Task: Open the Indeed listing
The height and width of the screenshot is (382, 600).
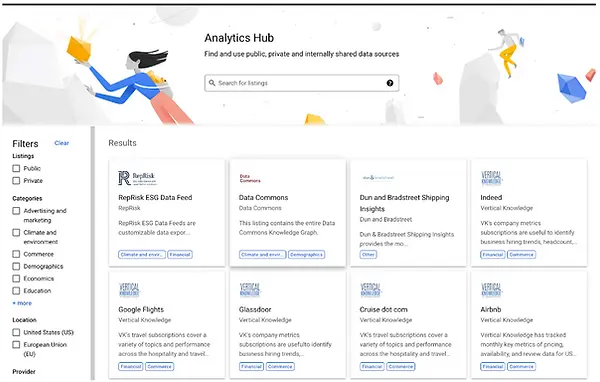Action: 491,198
